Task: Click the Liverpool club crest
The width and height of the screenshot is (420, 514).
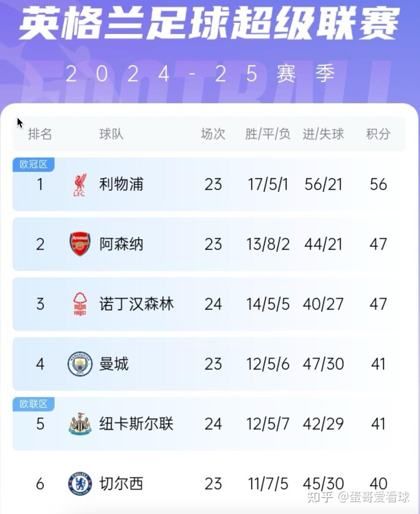Action: pos(80,185)
